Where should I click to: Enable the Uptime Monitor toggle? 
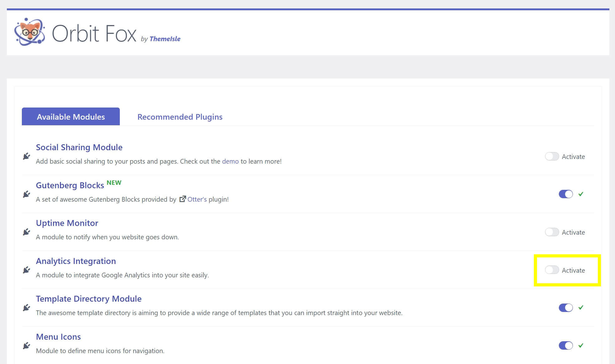(552, 232)
